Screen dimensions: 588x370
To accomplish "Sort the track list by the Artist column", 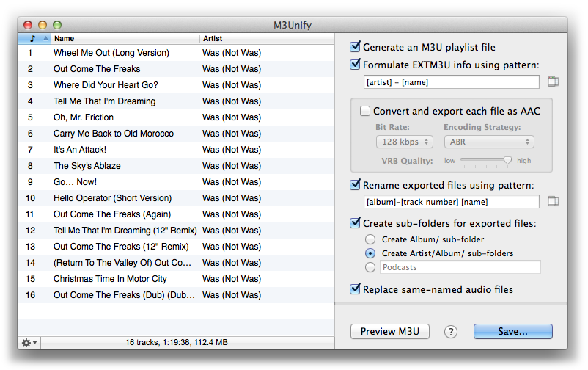I will [x=267, y=38].
